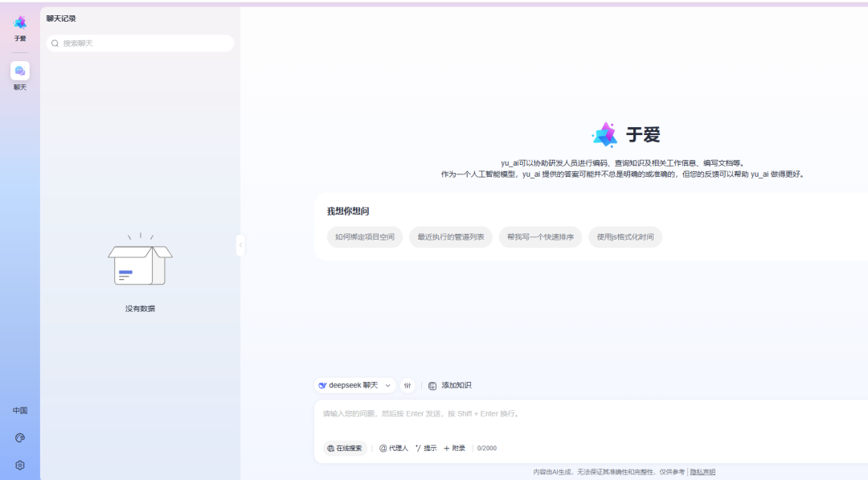Click the 于爱 star logo in sidebar
This screenshot has width=868, height=480.
[20, 23]
